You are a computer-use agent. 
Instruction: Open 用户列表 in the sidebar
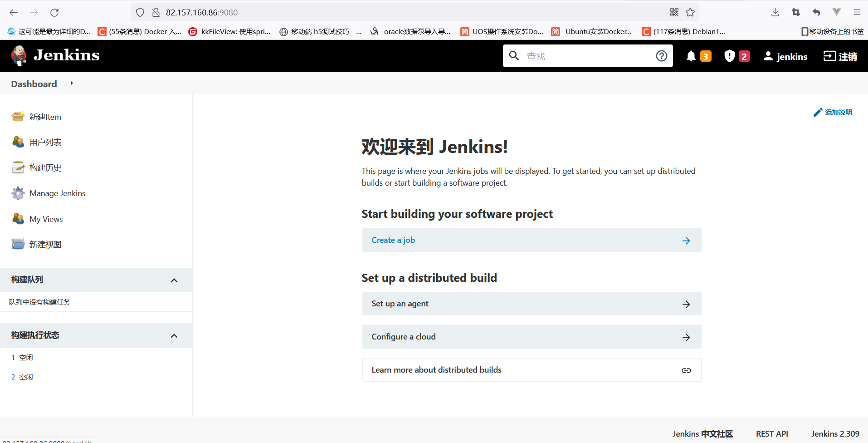coord(45,143)
